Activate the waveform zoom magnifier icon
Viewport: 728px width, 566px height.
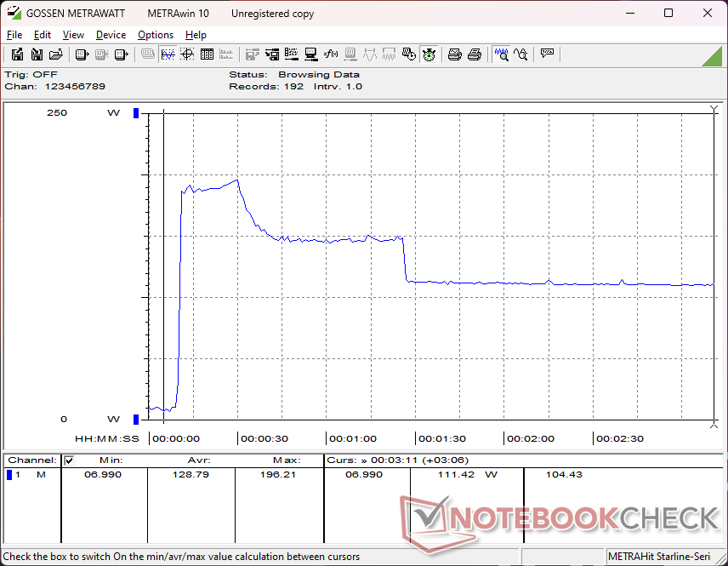501,54
